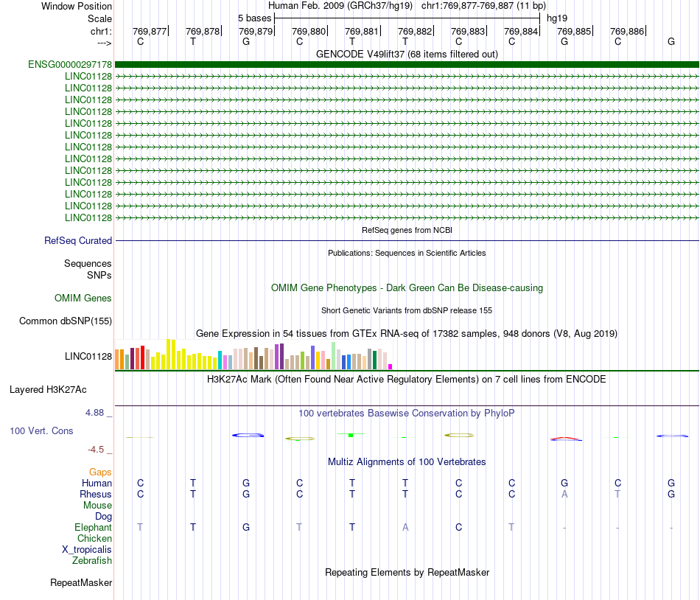The image size is (700, 600).
Task: Open '100 vertebrates Basewise Conservation by PhyloP' title
Action: point(407,414)
